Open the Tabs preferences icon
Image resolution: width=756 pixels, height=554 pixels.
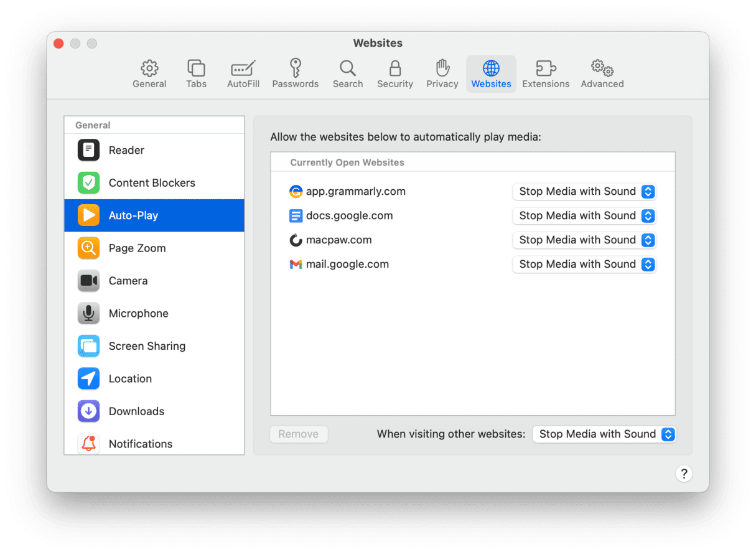[196, 68]
